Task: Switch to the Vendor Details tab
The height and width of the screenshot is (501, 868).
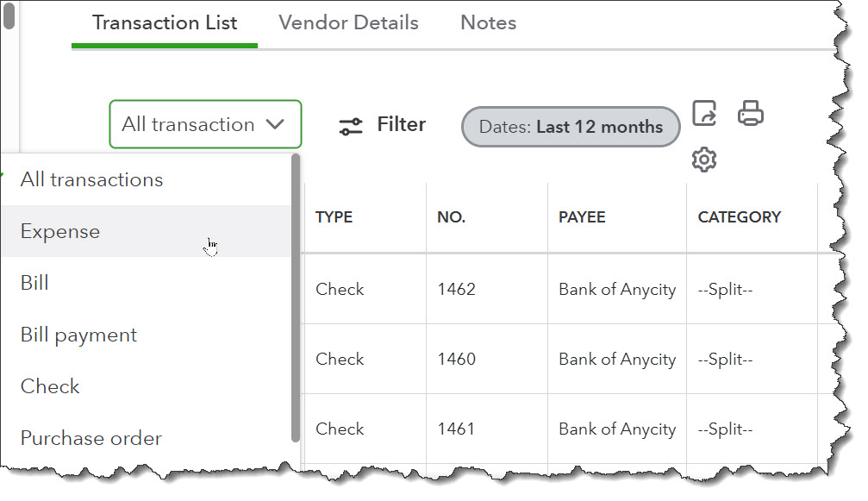Action: (x=348, y=22)
